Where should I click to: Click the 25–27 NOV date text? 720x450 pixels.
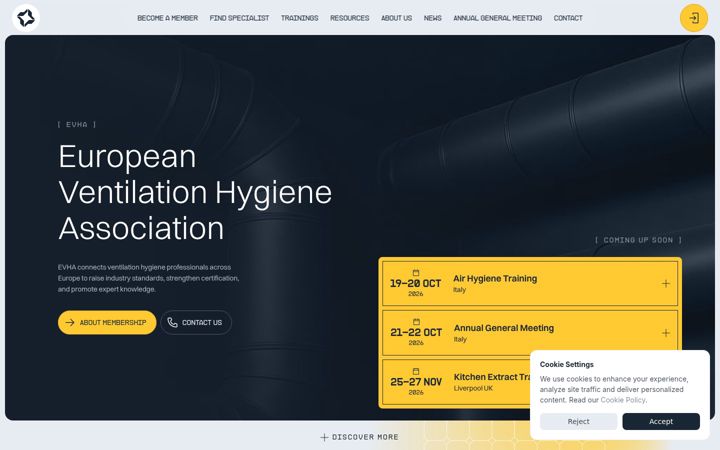click(x=416, y=382)
